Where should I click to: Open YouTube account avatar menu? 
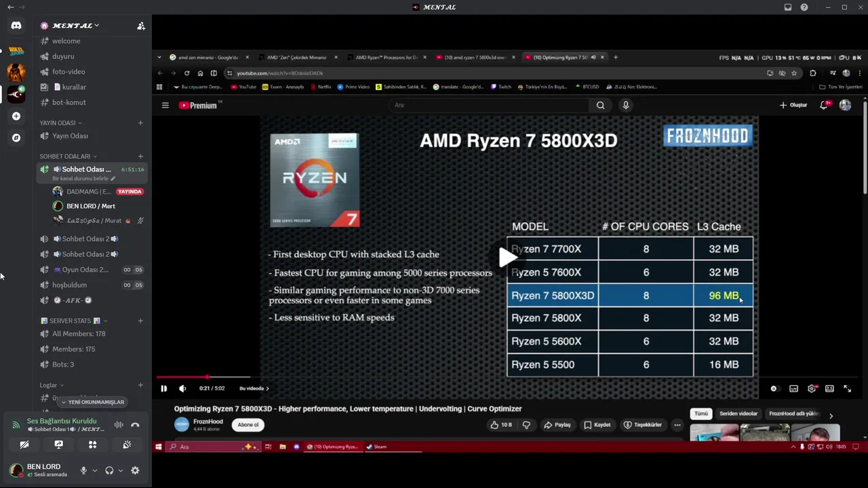[845, 105]
